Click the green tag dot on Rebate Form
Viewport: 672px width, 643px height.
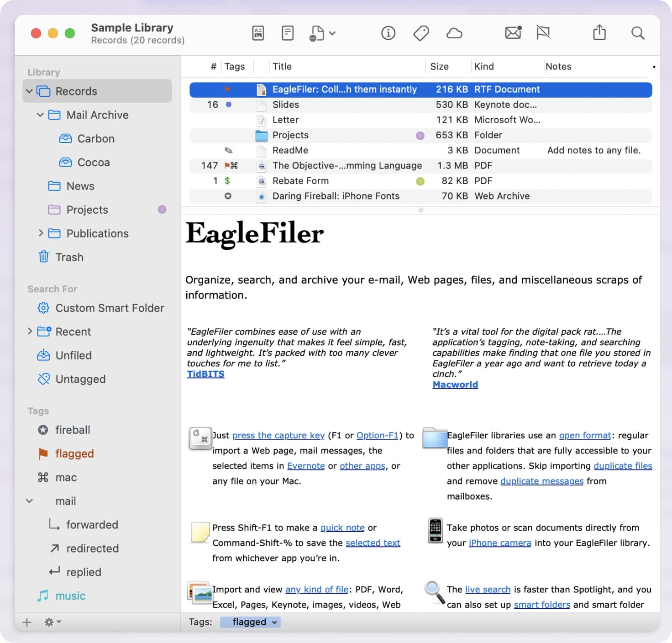click(x=420, y=181)
